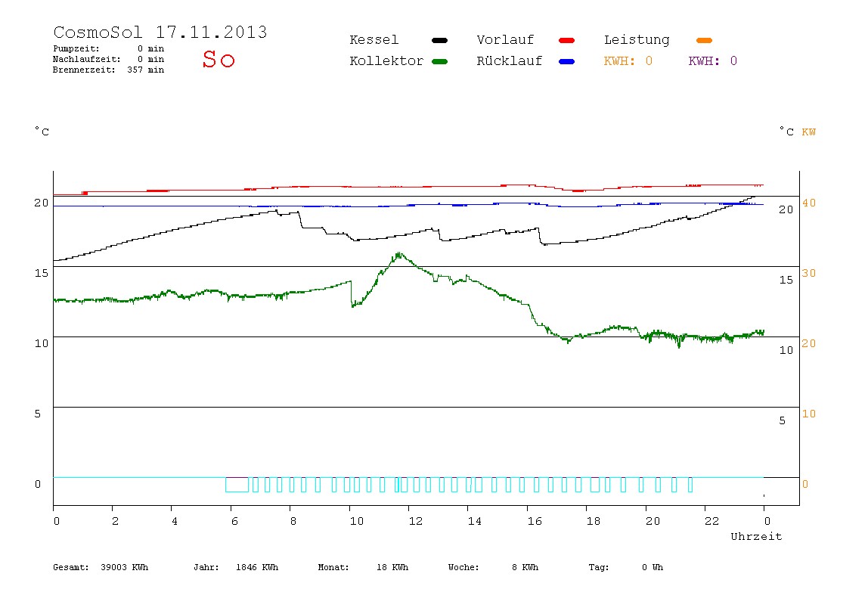Click the Woche: 8 KWh value
The height and width of the screenshot is (614, 868).
click(493, 567)
